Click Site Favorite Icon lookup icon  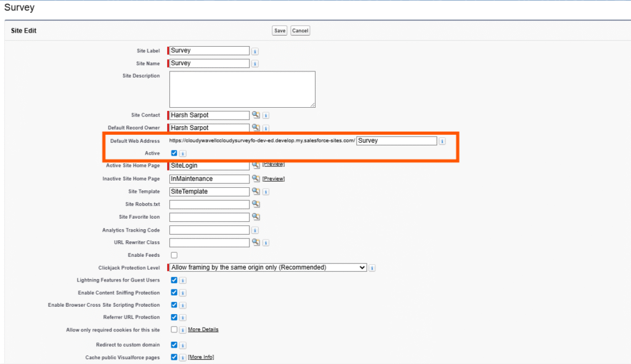click(x=256, y=217)
